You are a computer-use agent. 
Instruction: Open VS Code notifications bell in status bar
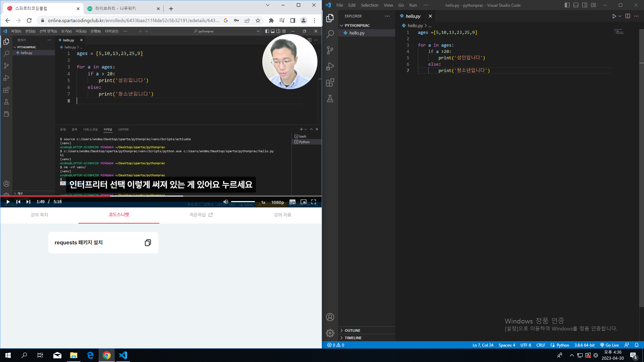point(637,345)
